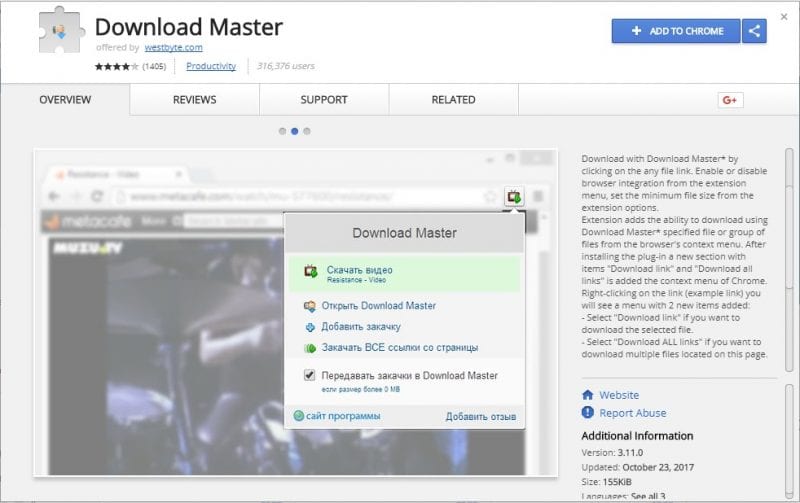Screen dimensions: 800x503
Task: Click the Size: 155KiB text
Action: 607,482
